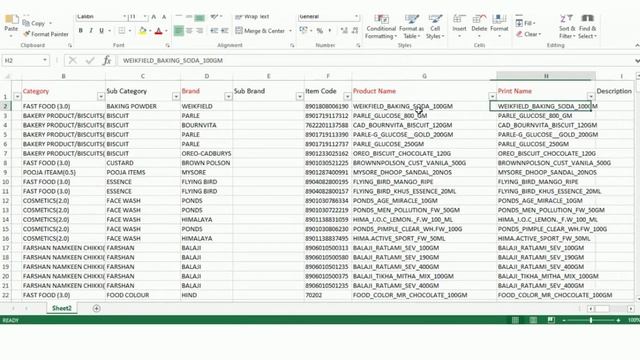Open the Brand column filter dropdown
Screen dimensions: 640x360
click(228, 96)
